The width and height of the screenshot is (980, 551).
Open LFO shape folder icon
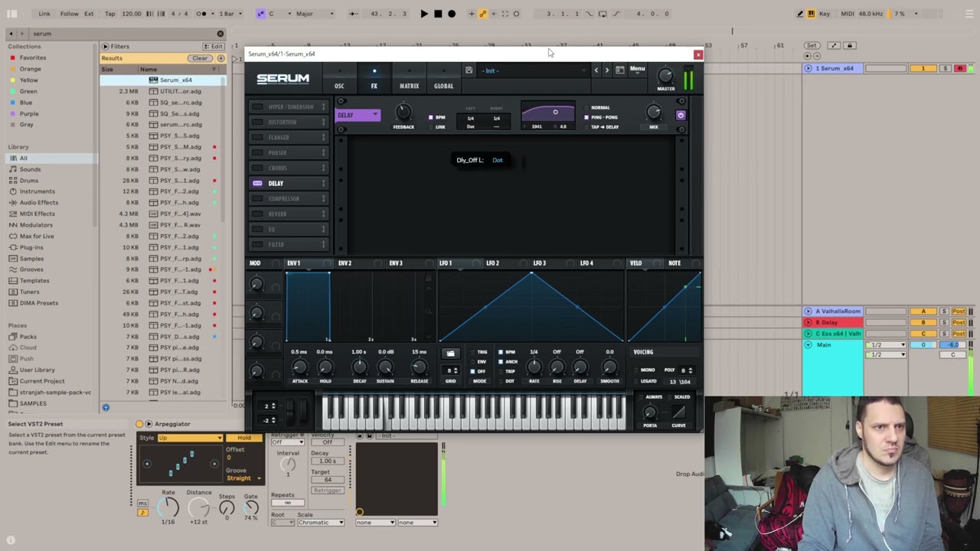point(450,354)
